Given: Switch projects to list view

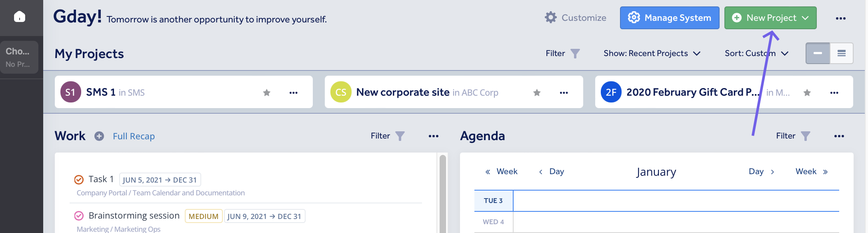Looking at the screenshot, I should point(842,53).
